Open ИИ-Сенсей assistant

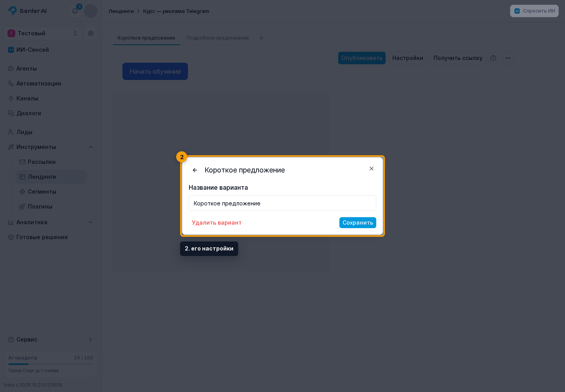click(x=51, y=50)
